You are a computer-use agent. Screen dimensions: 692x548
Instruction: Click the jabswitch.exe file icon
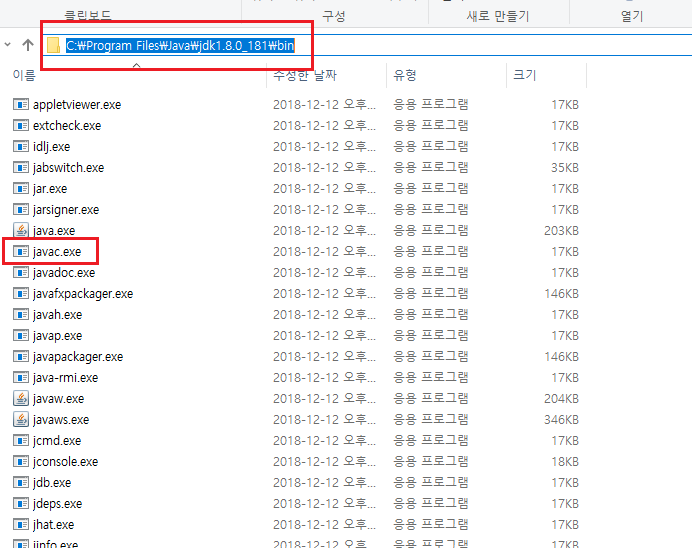click(21, 168)
